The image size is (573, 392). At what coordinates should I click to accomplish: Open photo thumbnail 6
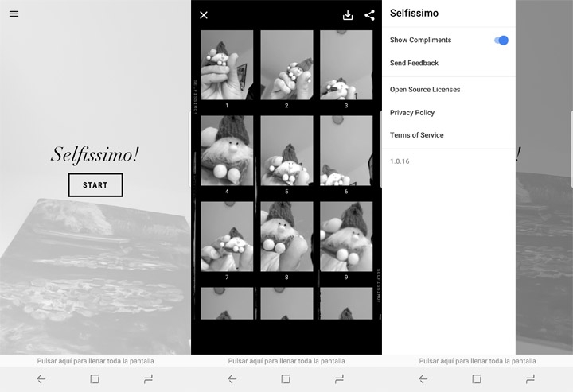(346, 151)
